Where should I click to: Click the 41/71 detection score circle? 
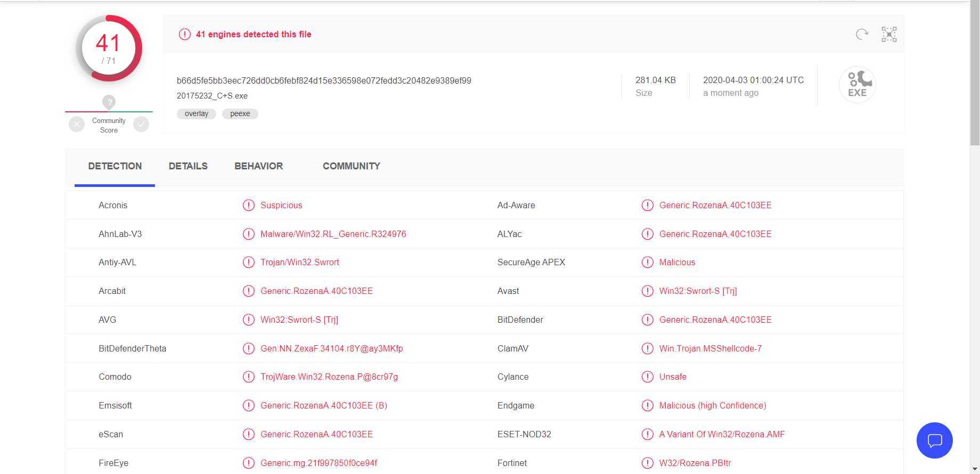tap(109, 48)
